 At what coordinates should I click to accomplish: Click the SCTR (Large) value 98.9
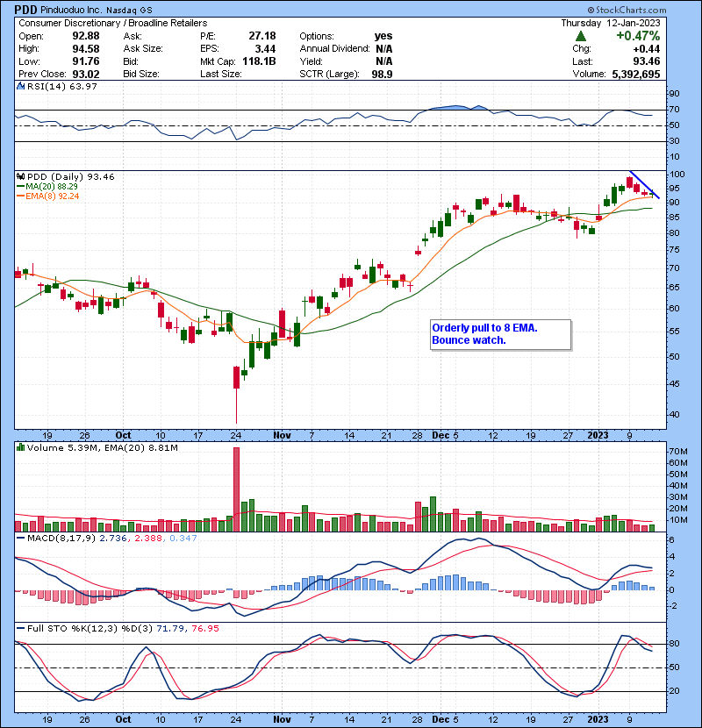(382, 74)
